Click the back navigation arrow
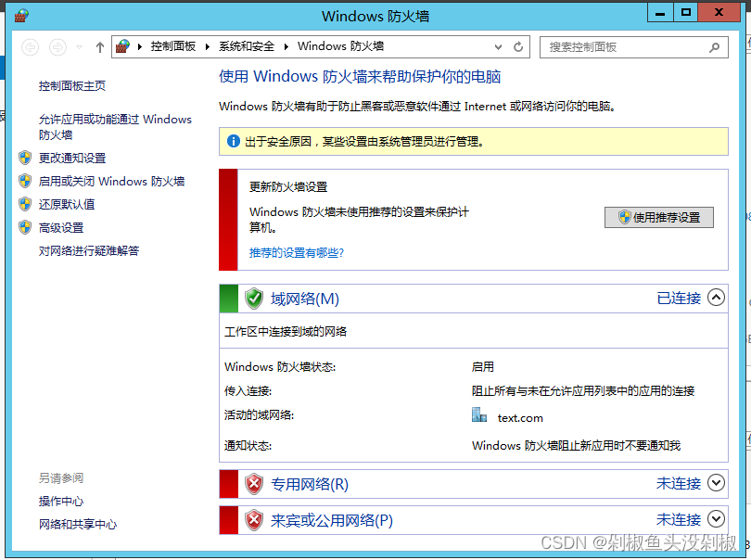 [x=31, y=47]
